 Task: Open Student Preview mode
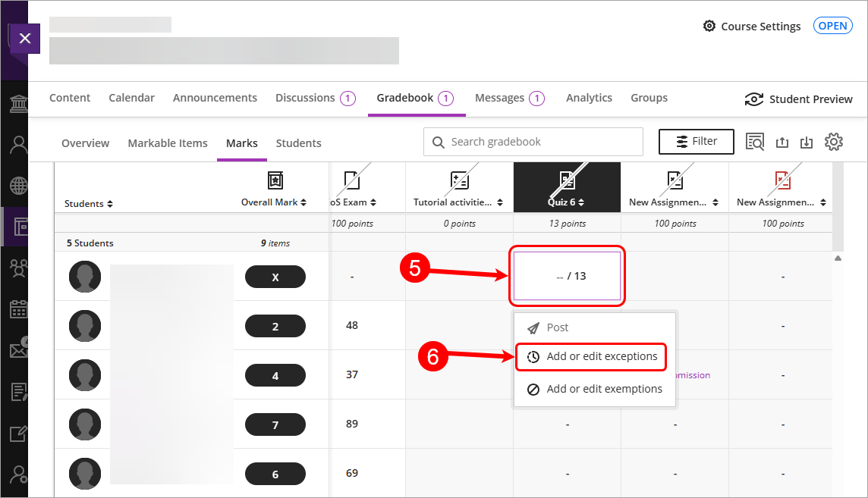(x=799, y=99)
